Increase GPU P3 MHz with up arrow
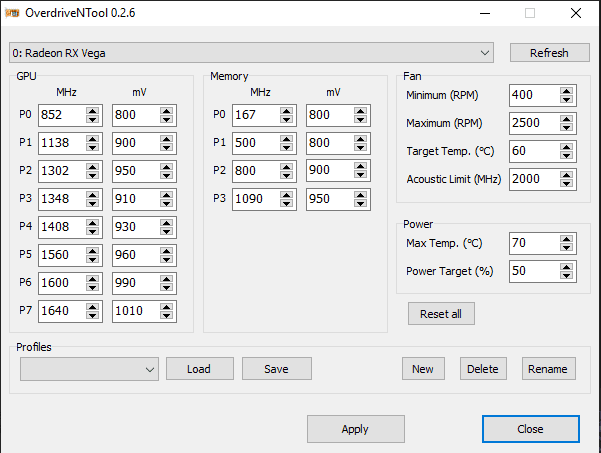This screenshot has width=601, height=453. click(x=92, y=195)
